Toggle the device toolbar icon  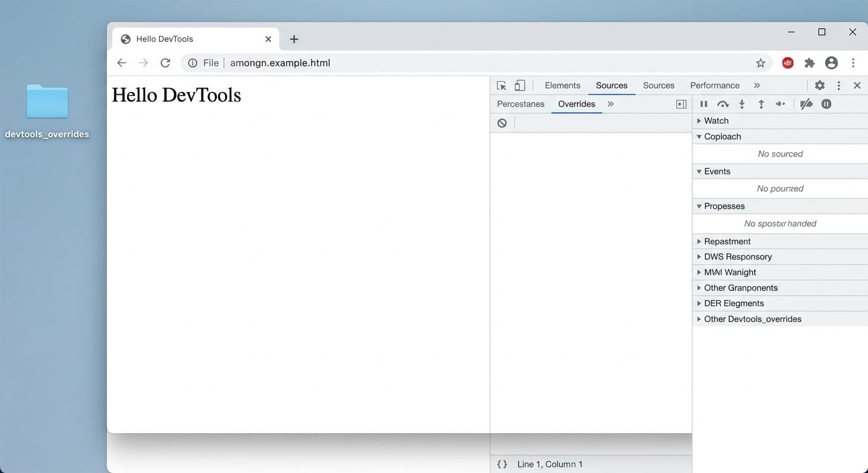[x=520, y=86]
